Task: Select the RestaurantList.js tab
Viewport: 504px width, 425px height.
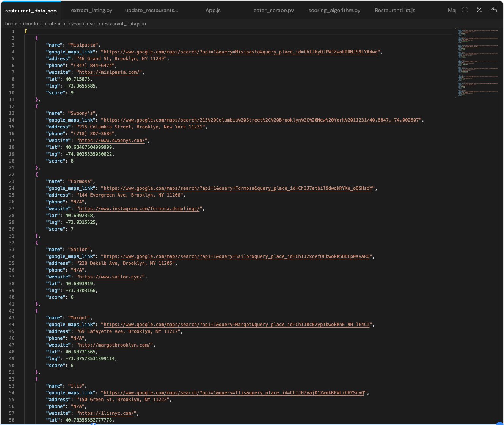Action: pyautogui.click(x=395, y=11)
